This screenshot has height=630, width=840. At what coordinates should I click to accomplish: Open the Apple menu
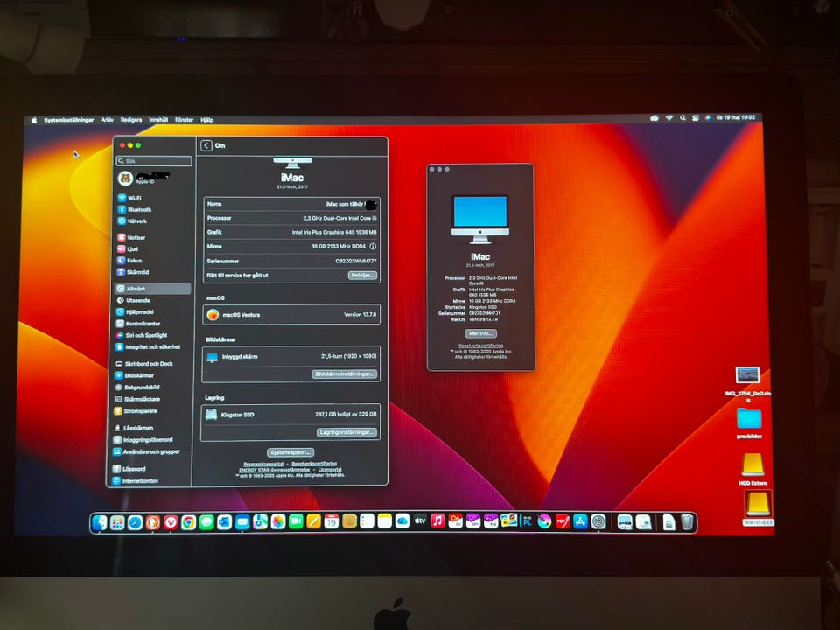pyautogui.click(x=34, y=120)
